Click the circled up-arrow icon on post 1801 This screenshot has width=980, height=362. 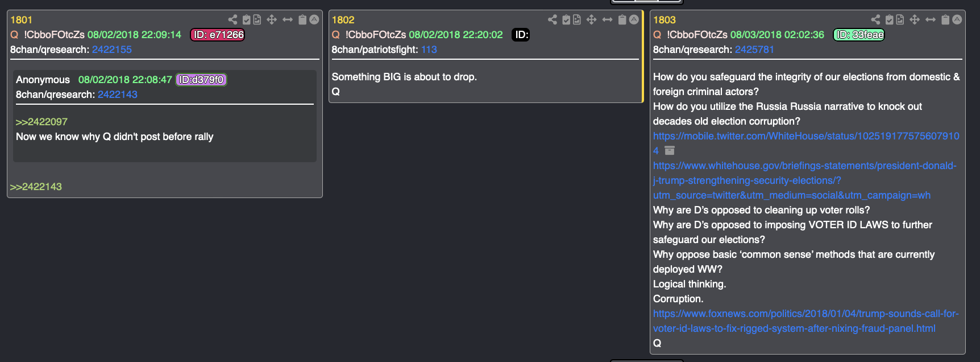point(314,20)
